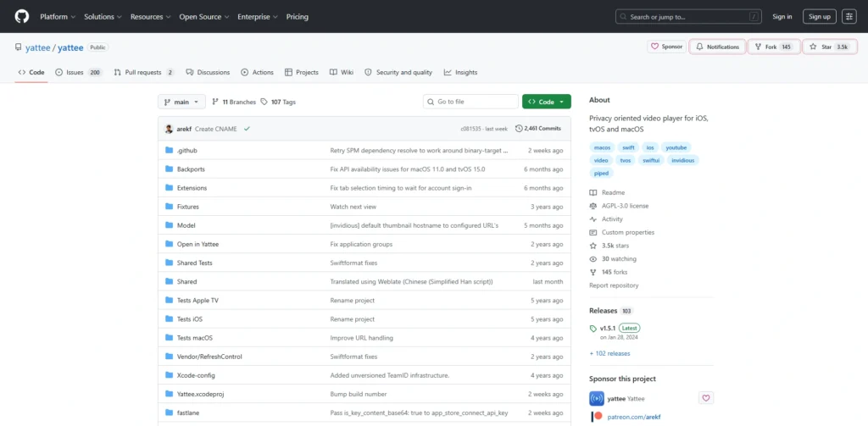Click the green commit status checkmark
Image resolution: width=868 pixels, height=426 pixels.
(x=247, y=129)
